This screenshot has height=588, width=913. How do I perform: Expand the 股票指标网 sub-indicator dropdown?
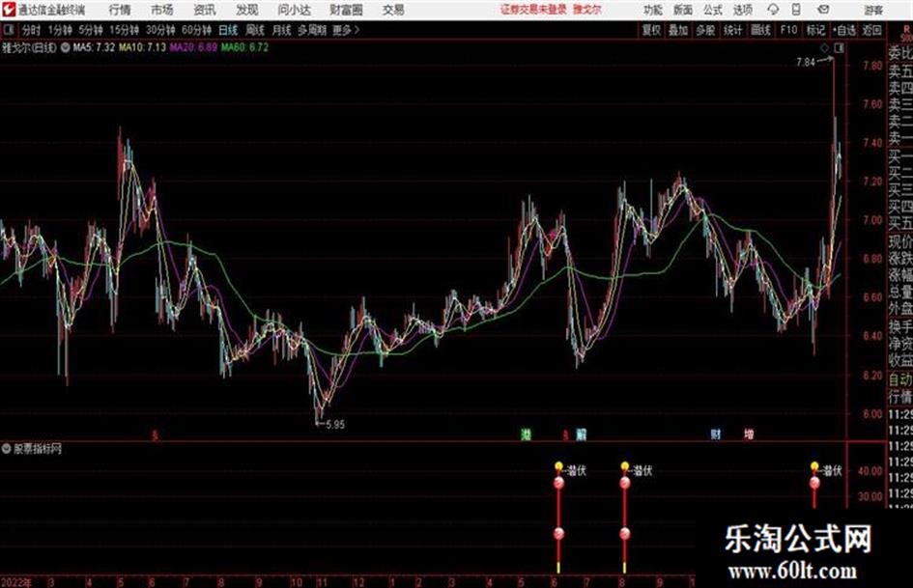click(7, 449)
